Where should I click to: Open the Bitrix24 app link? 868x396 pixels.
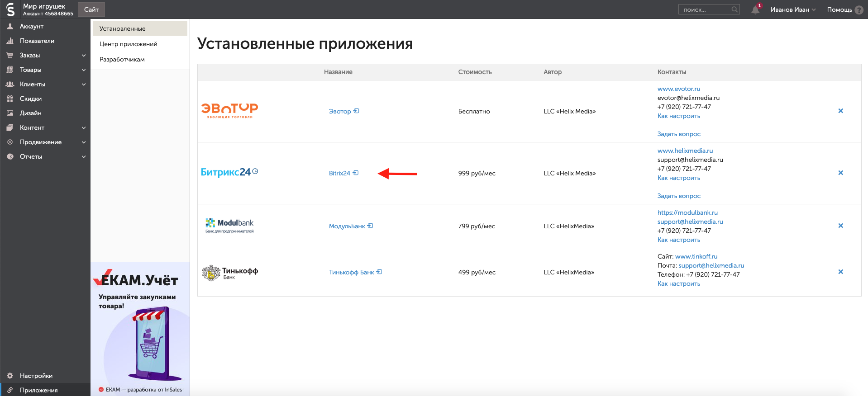[339, 173]
